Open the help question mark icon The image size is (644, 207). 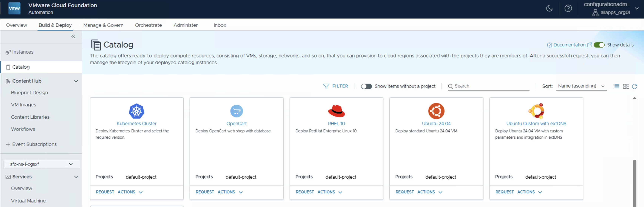click(x=568, y=8)
